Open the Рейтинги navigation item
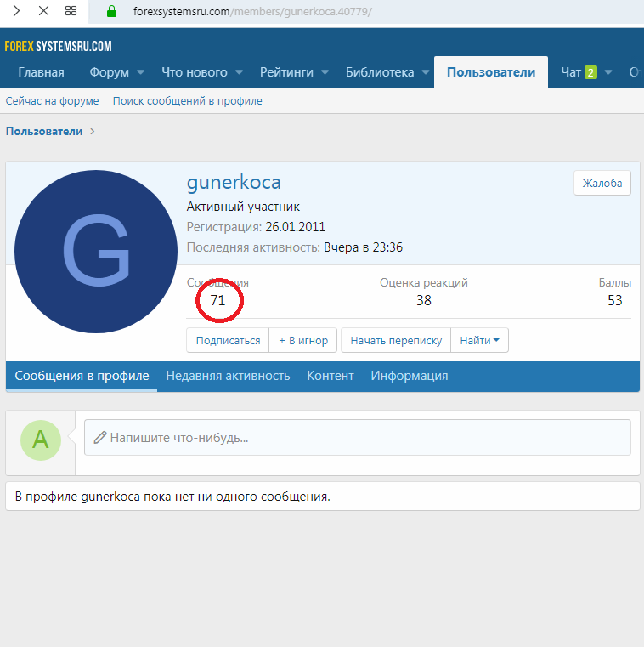This screenshot has width=644, height=647. point(286,72)
